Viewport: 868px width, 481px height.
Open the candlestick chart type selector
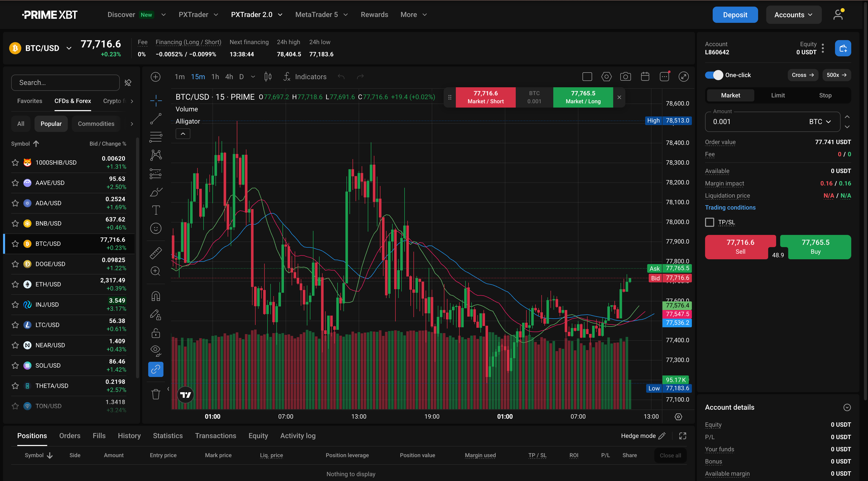268,77
